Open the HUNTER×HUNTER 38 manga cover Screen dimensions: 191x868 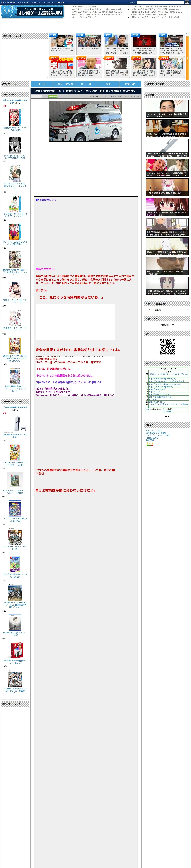point(15,204)
